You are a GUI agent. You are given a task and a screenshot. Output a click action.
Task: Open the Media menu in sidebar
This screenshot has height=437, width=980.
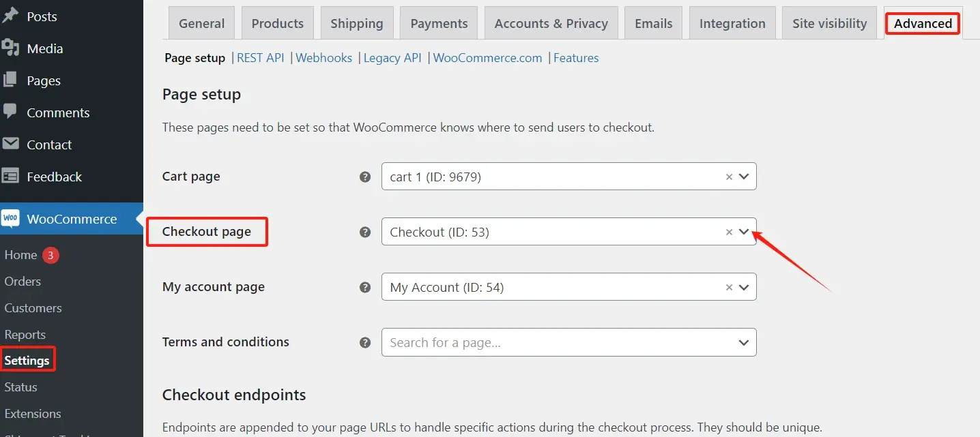point(44,48)
